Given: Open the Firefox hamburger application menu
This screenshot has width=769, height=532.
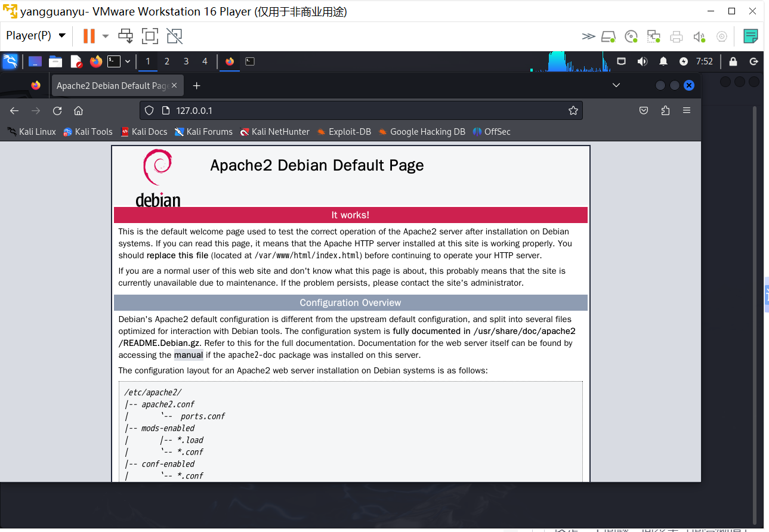Looking at the screenshot, I should tap(687, 110).
